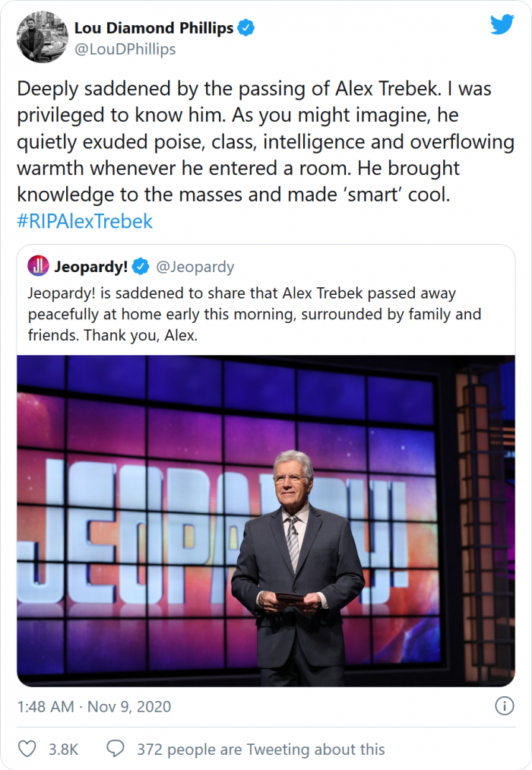Image resolution: width=532 pixels, height=770 pixels.
Task: Click Lou Diamond Phillips' verified badge
Action: pyautogui.click(x=246, y=29)
